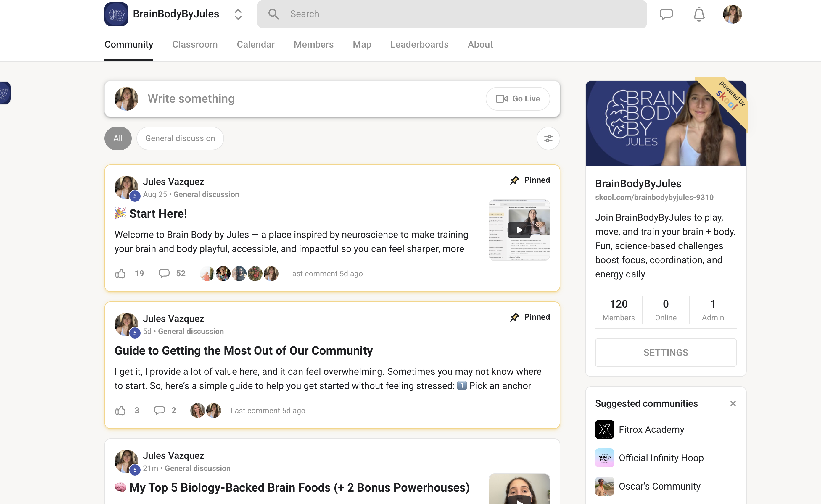821x504 pixels.
Task: Open the chat messages icon
Action: coord(666,14)
